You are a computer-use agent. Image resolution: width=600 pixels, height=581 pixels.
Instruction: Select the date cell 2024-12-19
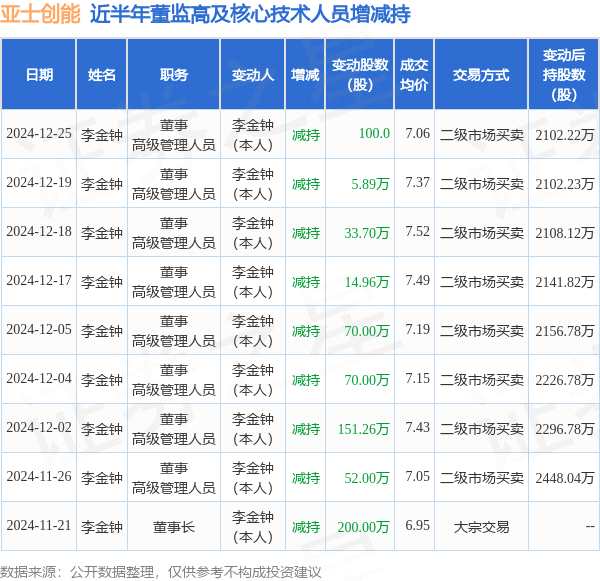pyautogui.click(x=39, y=183)
